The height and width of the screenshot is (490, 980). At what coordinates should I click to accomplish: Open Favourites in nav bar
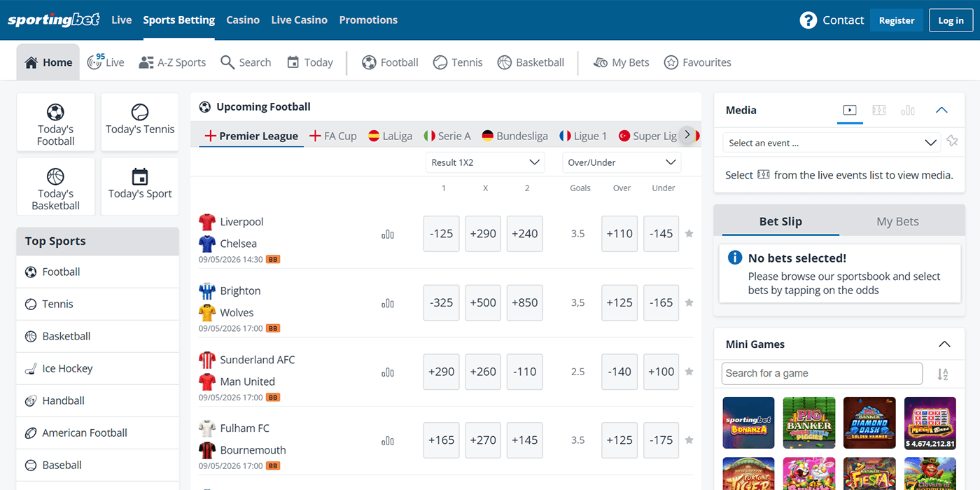[697, 62]
